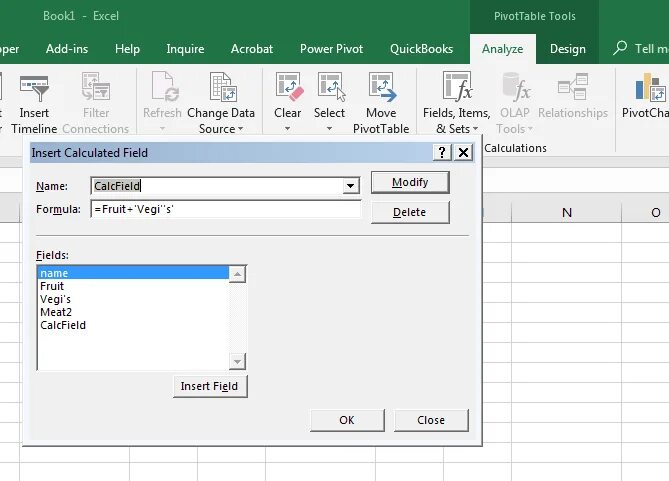Image resolution: width=669 pixels, height=481 pixels.
Task: Open the Tell me search magnifier
Action: (620, 48)
